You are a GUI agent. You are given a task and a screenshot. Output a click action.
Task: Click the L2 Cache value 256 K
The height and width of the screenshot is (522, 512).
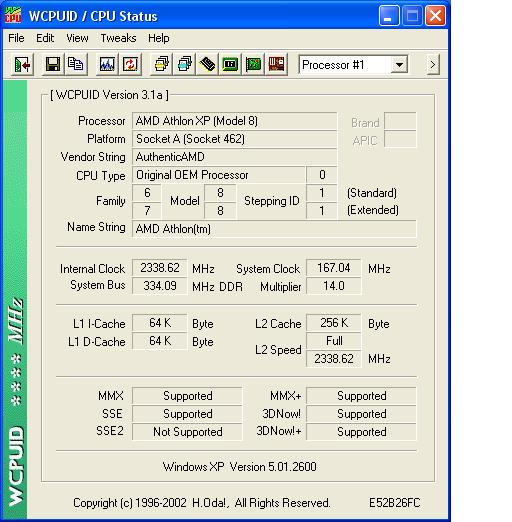333,323
